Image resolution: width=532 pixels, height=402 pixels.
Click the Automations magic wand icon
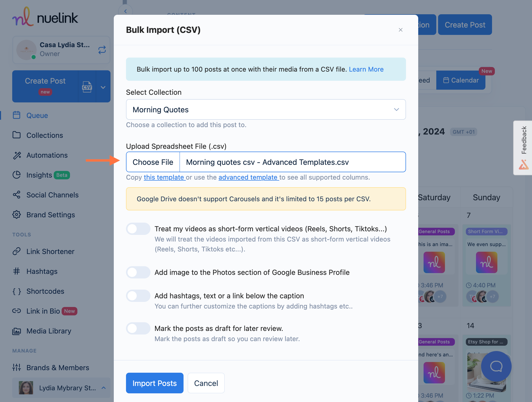click(17, 155)
